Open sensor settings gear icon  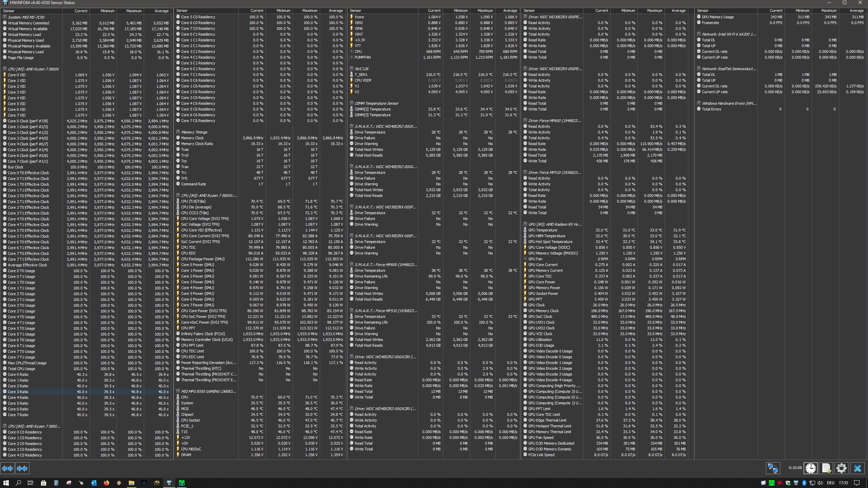coord(841,468)
